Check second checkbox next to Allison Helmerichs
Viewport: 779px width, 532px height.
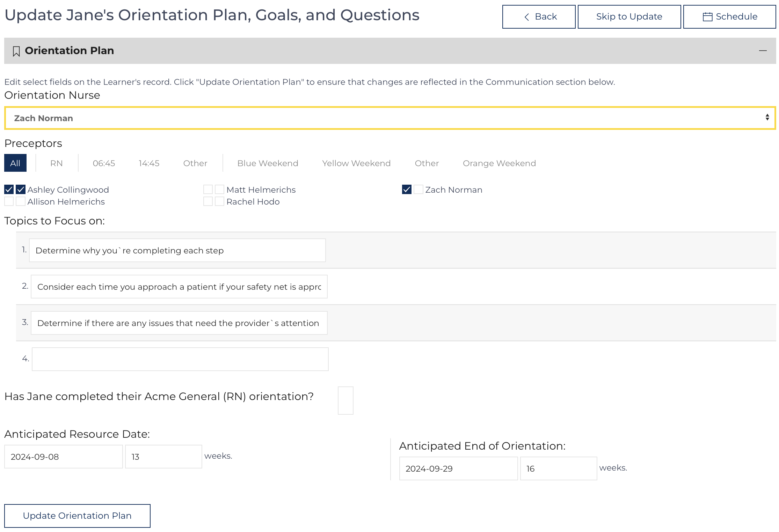21,201
